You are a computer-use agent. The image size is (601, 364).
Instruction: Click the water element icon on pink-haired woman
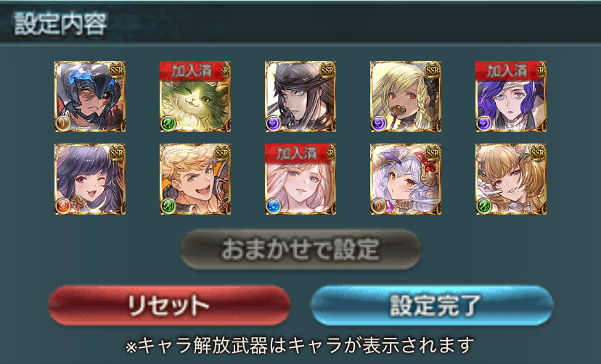[x=274, y=206]
